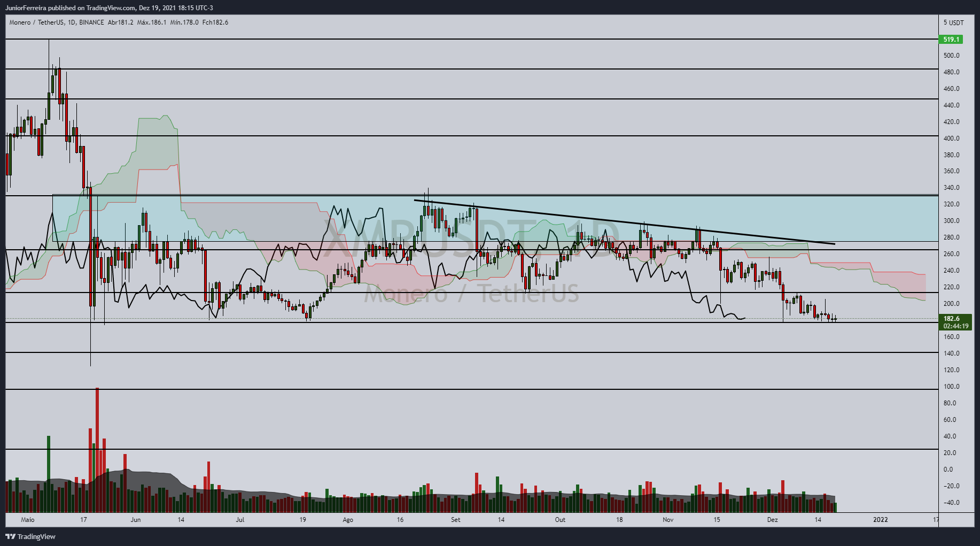Image resolution: width=980 pixels, height=546 pixels.
Task: Click the Out date label on the time axis
Action: tap(560, 520)
